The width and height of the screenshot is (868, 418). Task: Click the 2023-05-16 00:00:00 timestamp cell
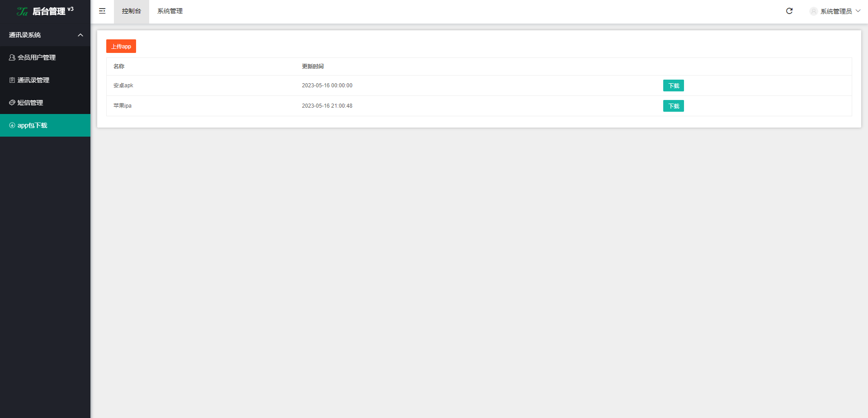327,85
